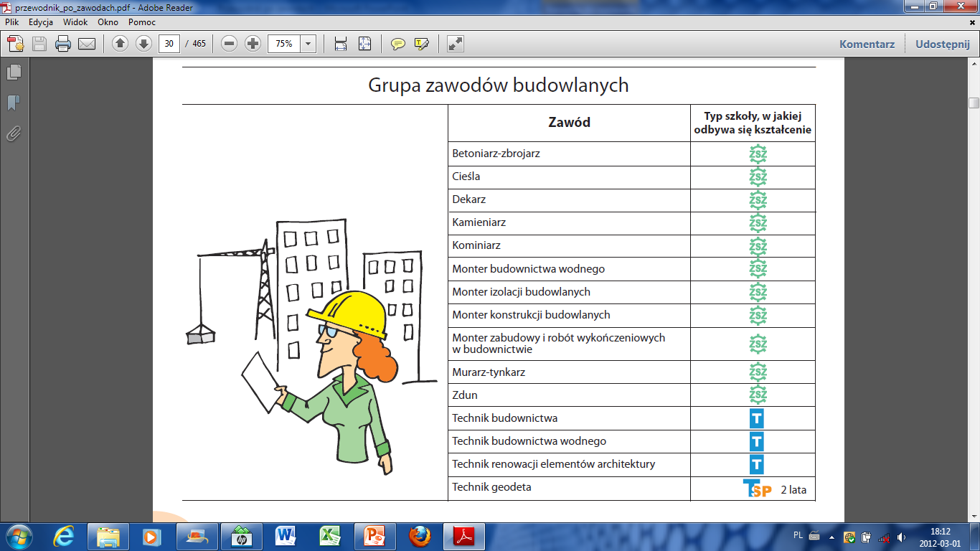
Task: Click the text 'Monter izolacji budowlanych'
Action: tap(522, 292)
